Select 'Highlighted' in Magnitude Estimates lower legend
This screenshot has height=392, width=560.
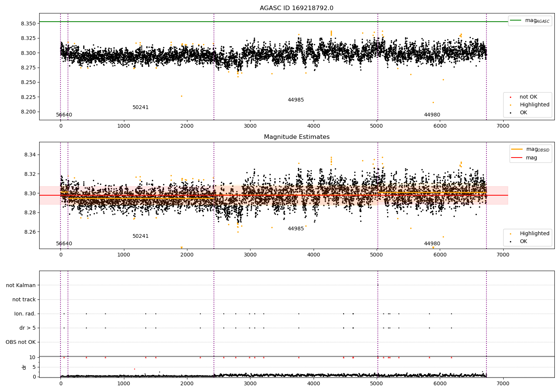[x=535, y=234]
